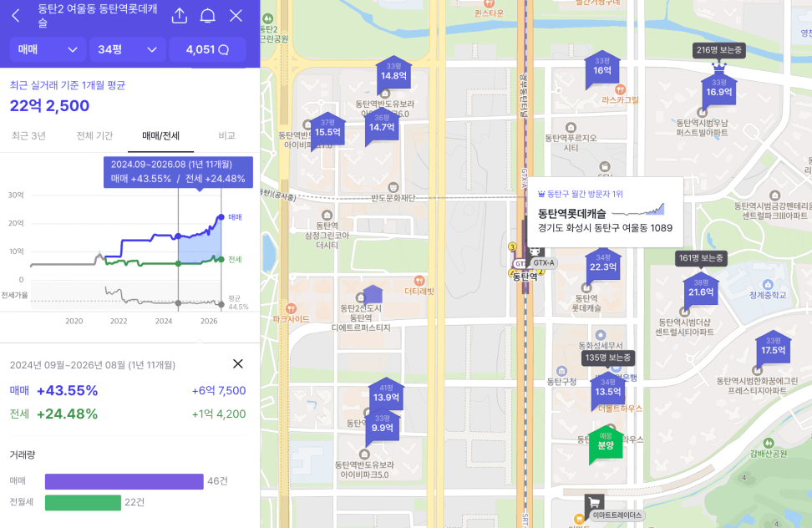Click the 반도문화재단 map icon
The height and width of the screenshot is (528, 812).
click(393, 187)
